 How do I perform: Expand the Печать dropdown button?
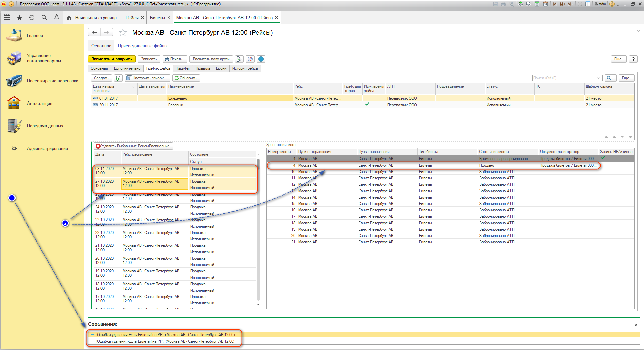tap(175, 59)
